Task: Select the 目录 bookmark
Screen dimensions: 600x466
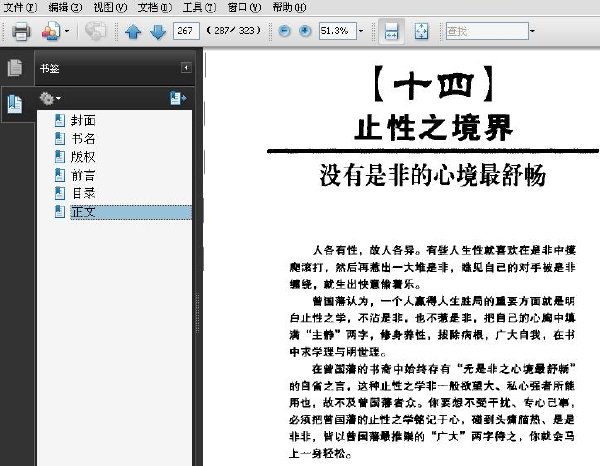Action: pos(83,193)
